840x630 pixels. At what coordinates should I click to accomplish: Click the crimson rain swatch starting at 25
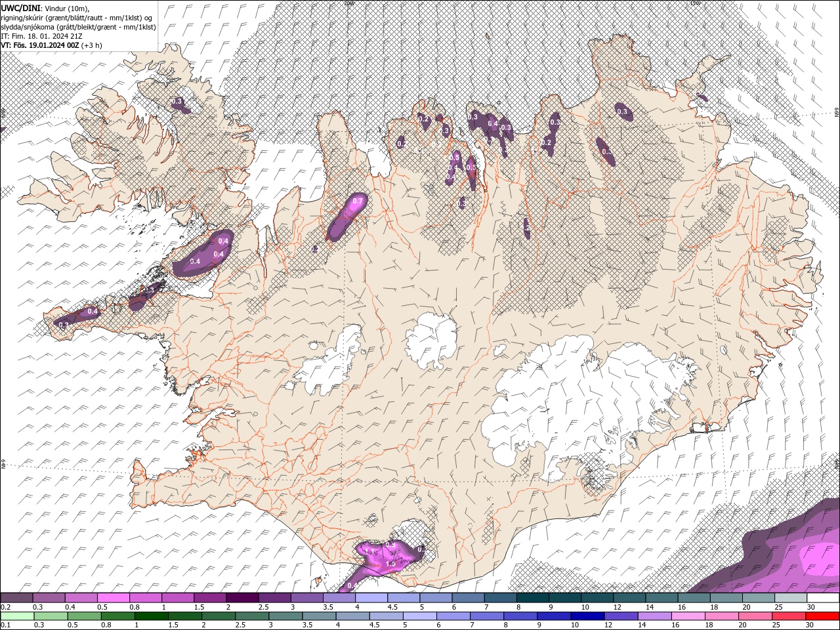pos(789,616)
